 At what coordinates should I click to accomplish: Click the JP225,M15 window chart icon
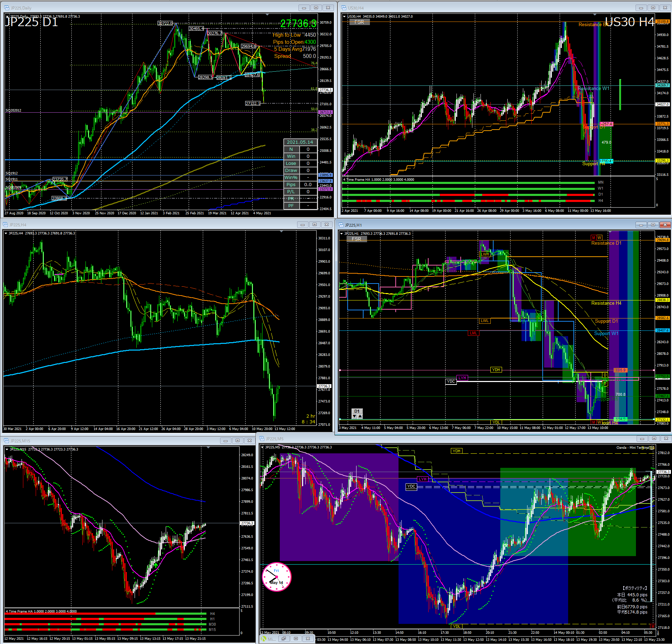[x=6, y=441]
